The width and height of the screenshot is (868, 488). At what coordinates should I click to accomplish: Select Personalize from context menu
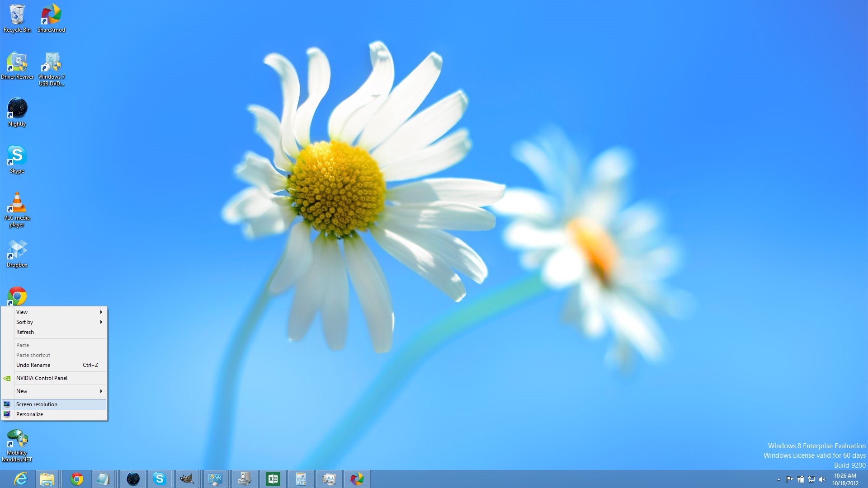[x=29, y=414]
